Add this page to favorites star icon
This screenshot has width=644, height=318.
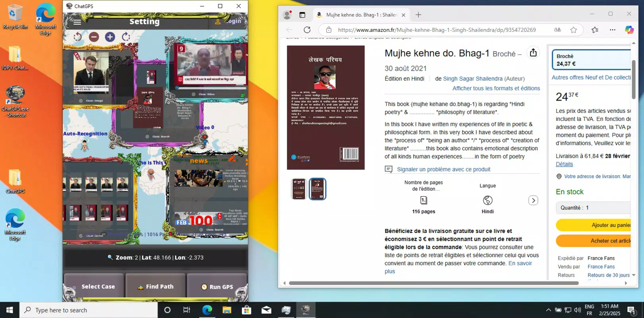[573, 30]
